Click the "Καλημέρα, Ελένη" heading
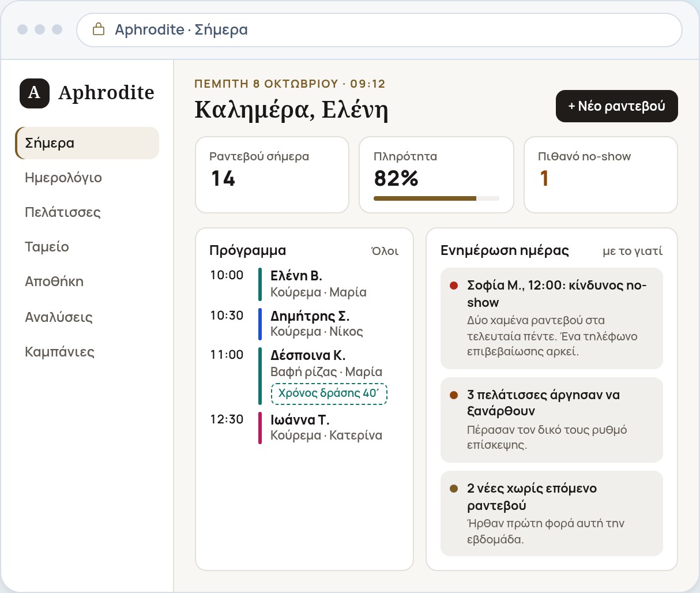 pos(291,110)
